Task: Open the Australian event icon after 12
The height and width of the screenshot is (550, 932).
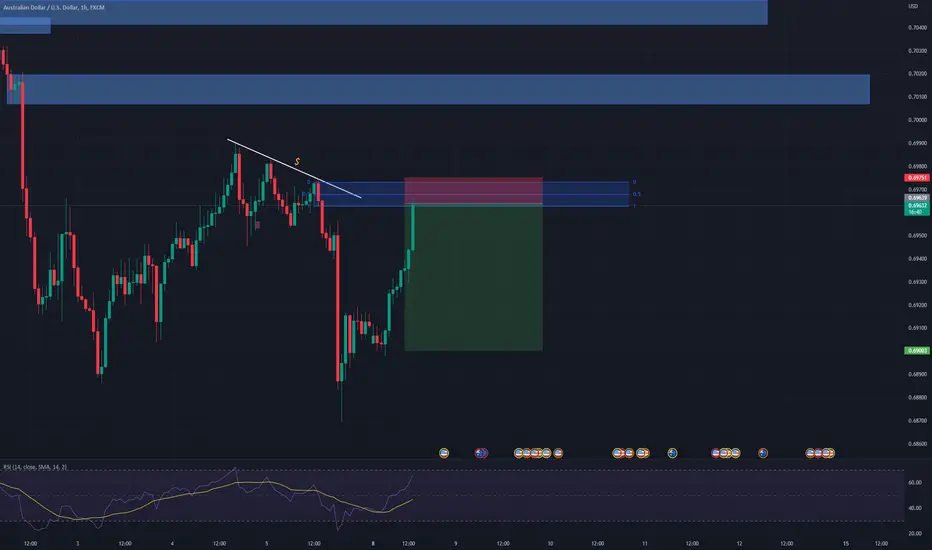Action: click(763, 453)
